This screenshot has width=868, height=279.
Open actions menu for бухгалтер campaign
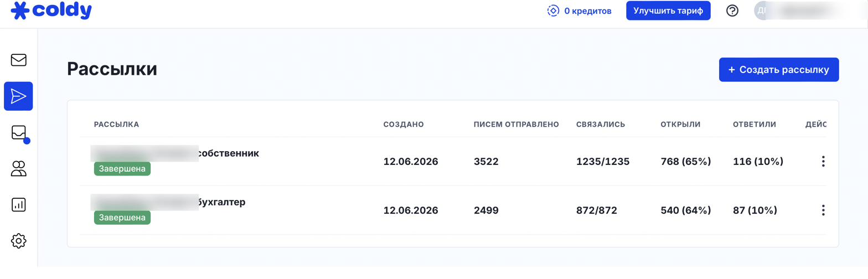click(x=823, y=210)
